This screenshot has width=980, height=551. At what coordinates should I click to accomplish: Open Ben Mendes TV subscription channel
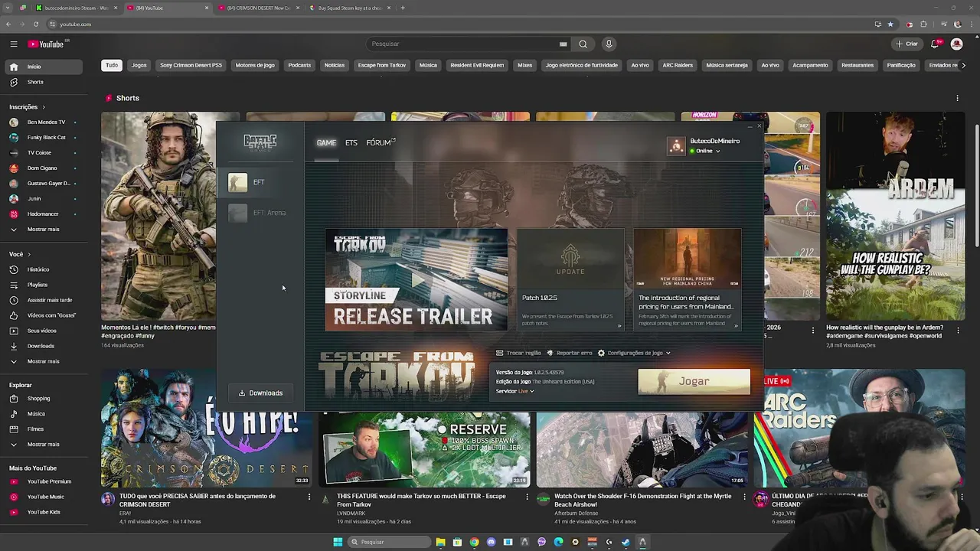pos(43,122)
